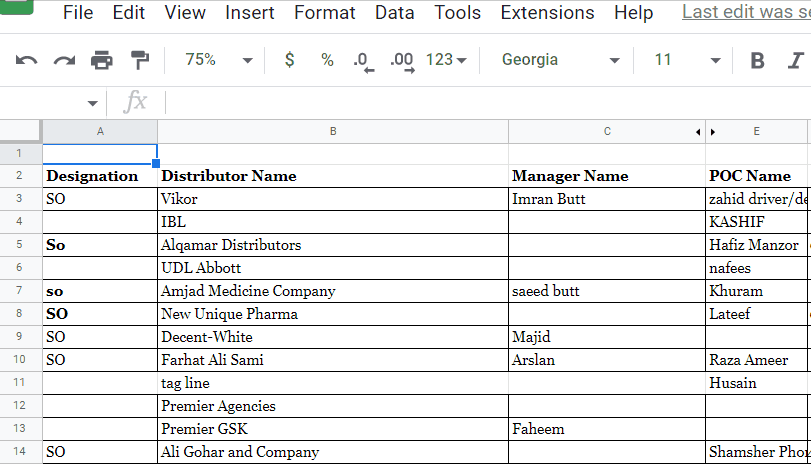This screenshot has height=464, width=811.
Task: Open the Name box dropdown arrow
Action: pyautogui.click(x=93, y=103)
